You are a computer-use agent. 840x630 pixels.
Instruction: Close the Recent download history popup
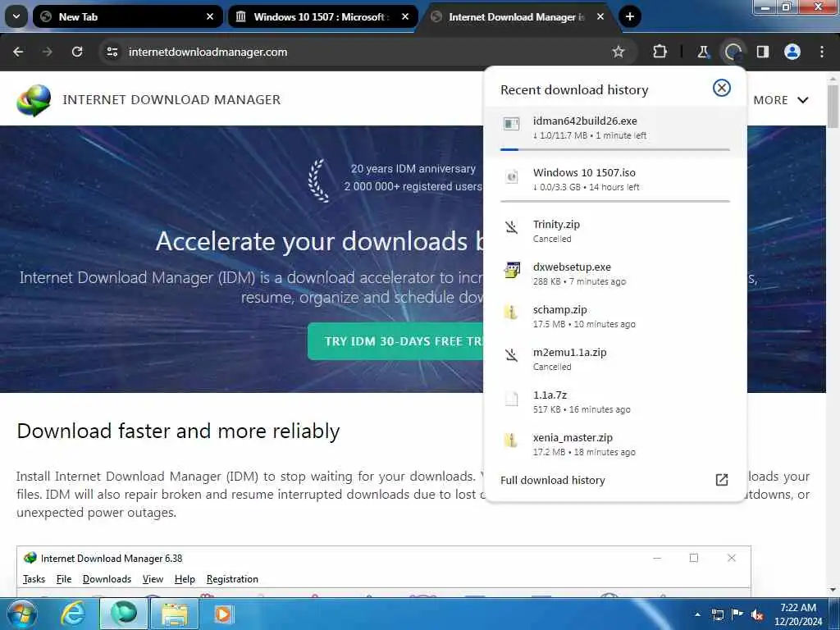coord(722,88)
